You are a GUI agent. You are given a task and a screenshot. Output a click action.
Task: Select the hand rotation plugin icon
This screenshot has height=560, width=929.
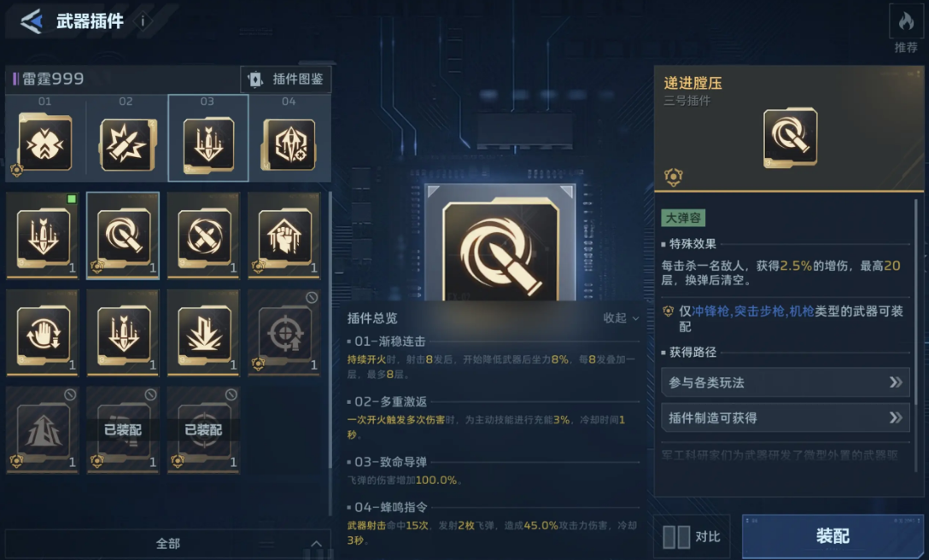pos(42,332)
